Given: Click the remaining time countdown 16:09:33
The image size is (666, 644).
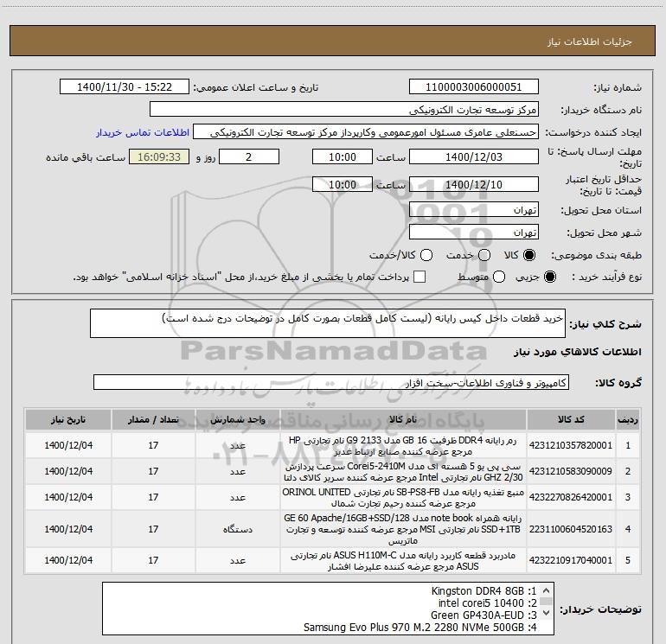Looking at the screenshot, I should pyautogui.click(x=159, y=157).
